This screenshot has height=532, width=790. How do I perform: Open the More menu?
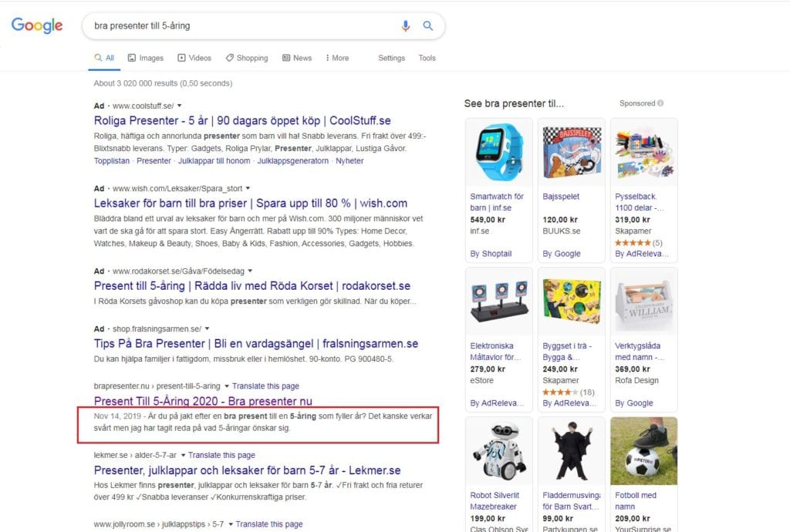coord(337,58)
